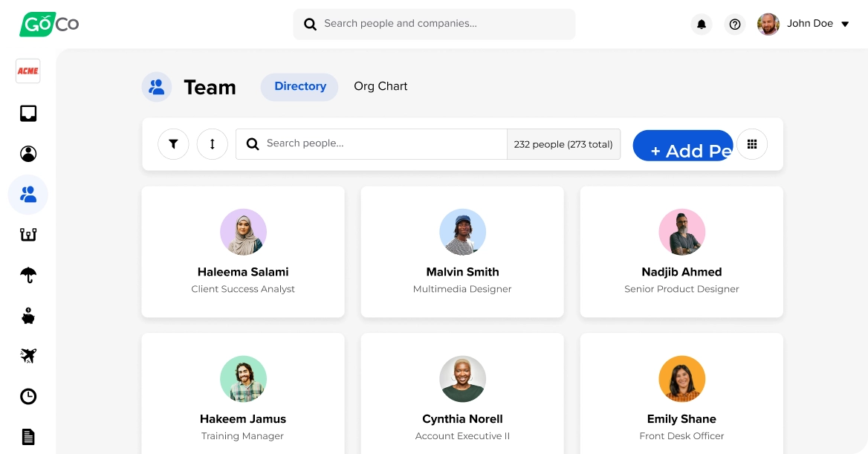Open the filter options icon
This screenshot has height=454, width=868.
173,144
